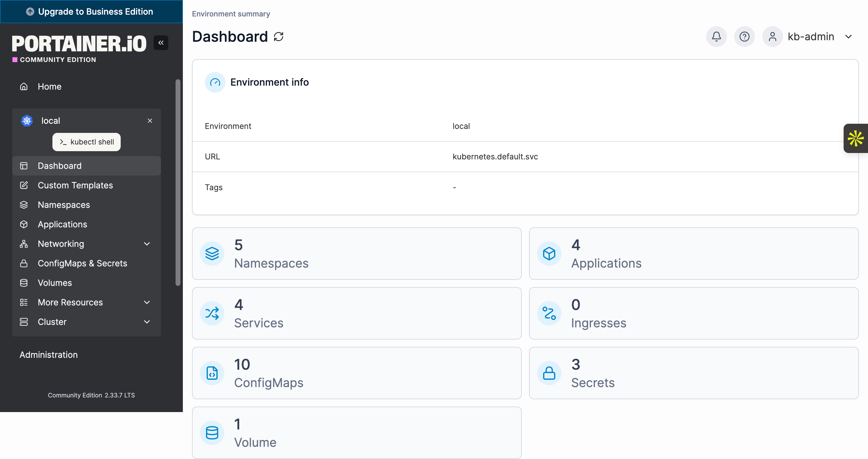Open ConfigMaps & Secrets menu item
This screenshot has width=868, height=459.
87,264
